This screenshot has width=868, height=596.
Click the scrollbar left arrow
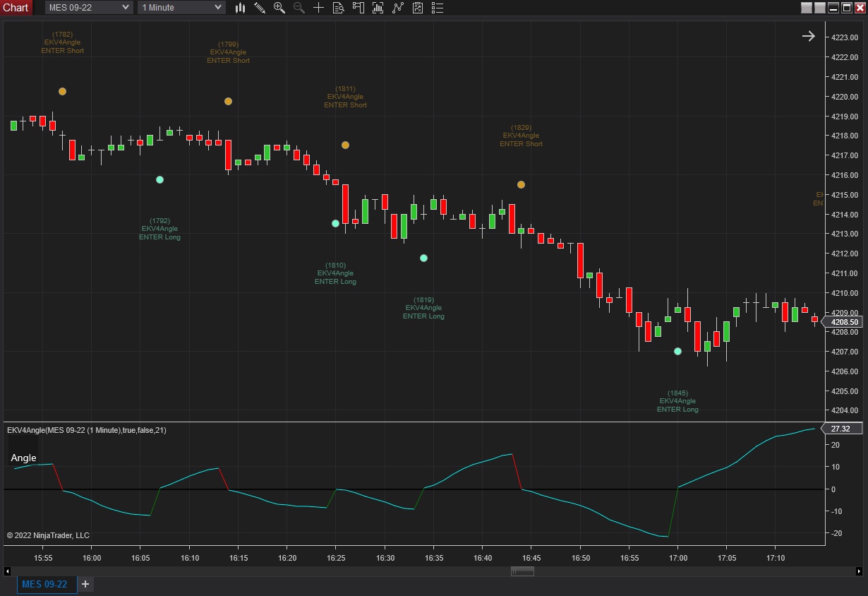(x=8, y=571)
